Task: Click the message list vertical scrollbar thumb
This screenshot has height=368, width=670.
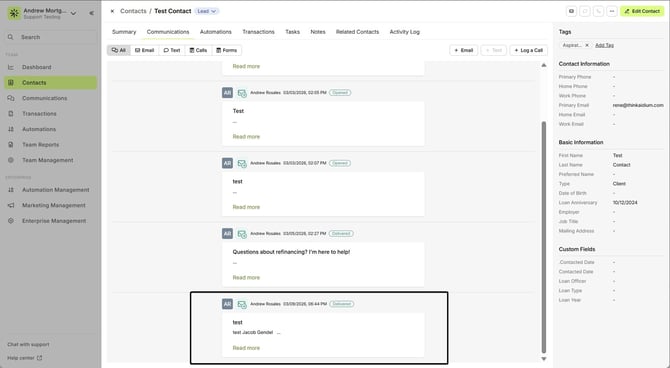Action: [544, 237]
